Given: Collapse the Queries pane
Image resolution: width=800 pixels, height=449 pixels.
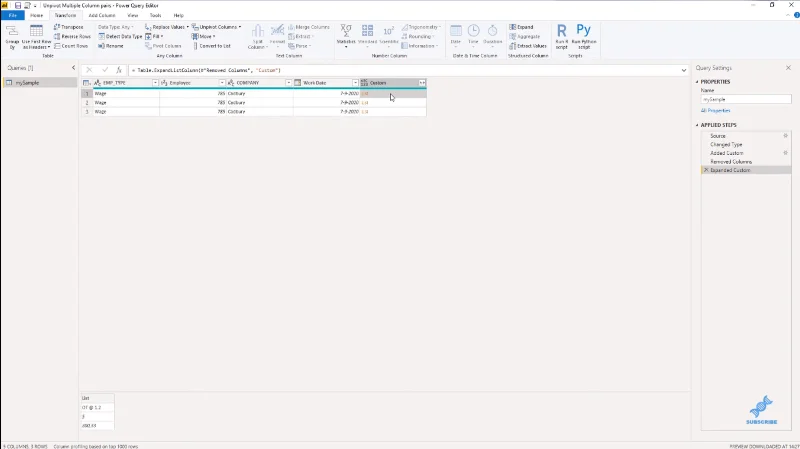Looking at the screenshot, I should [x=73, y=68].
